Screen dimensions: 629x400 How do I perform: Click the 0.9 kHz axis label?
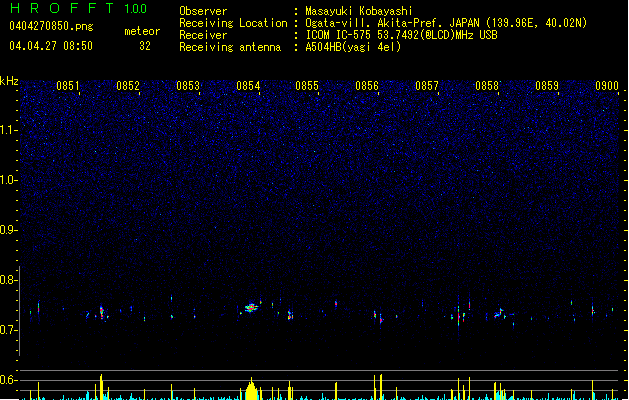[9, 230]
